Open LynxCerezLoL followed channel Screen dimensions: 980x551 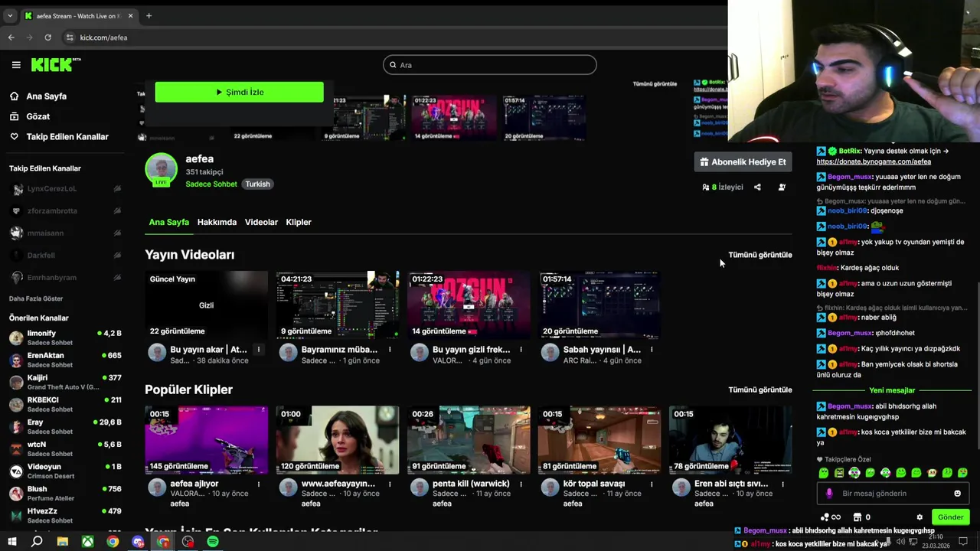pyautogui.click(x=65, y=189)
